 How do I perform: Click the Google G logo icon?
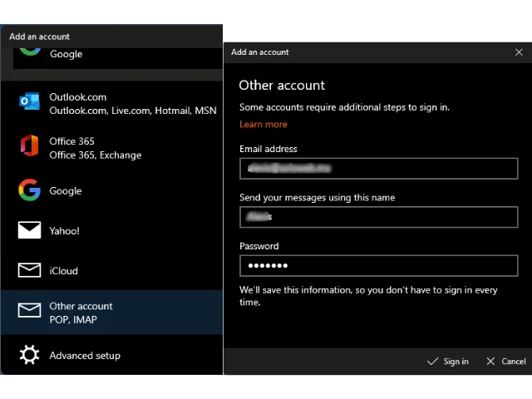[x=30, y=190]
